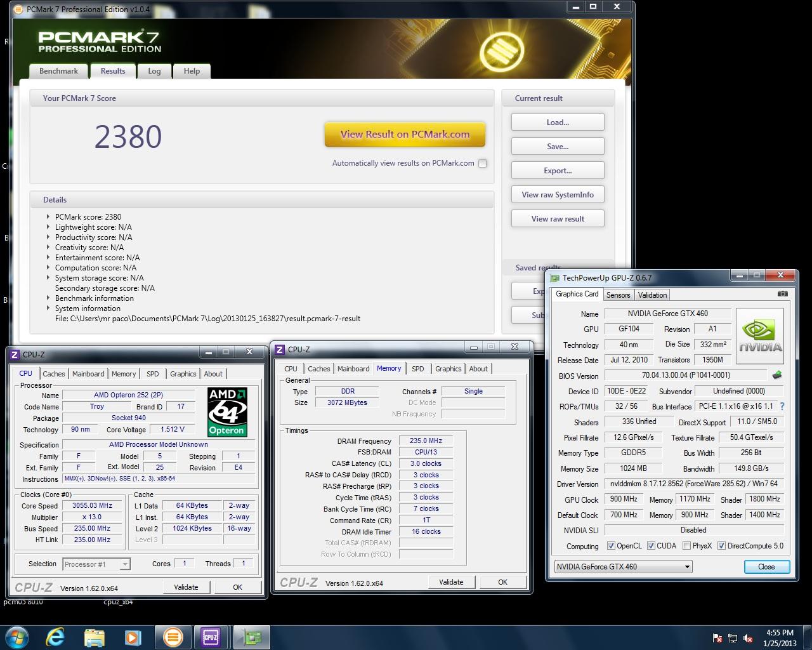This screenshot has width=812, height=650.
Task: Toggle the CUDA checkbox in GPU-Z
Action: point(651,546)
